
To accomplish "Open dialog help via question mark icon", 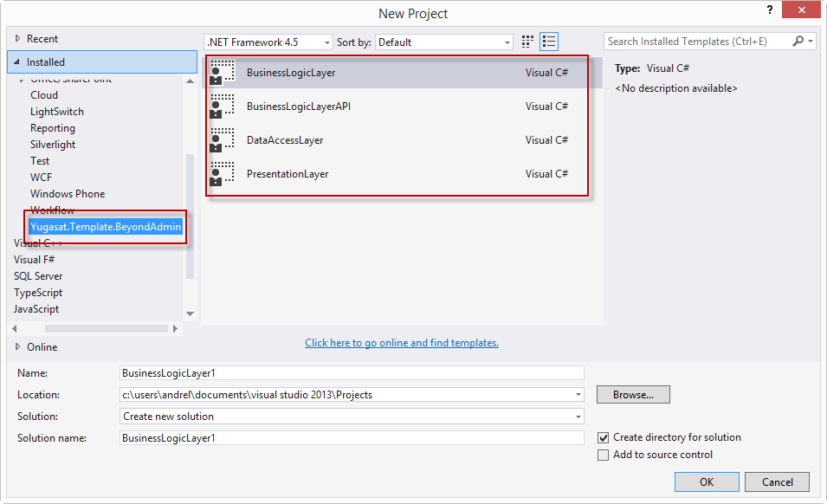I will coord(770,10).
